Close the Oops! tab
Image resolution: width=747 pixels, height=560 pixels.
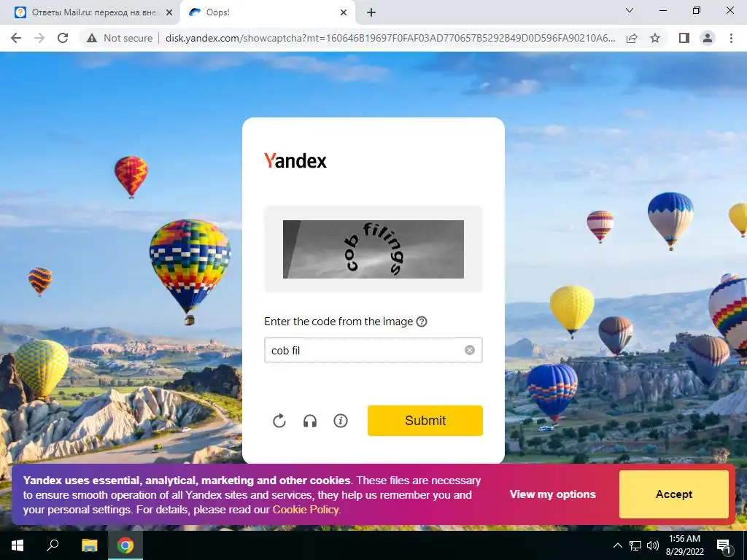[x=344, y=12]
